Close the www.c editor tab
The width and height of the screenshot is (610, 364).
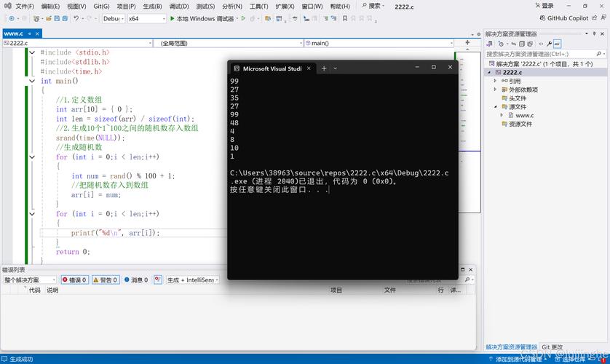click(x=37, y=33)
